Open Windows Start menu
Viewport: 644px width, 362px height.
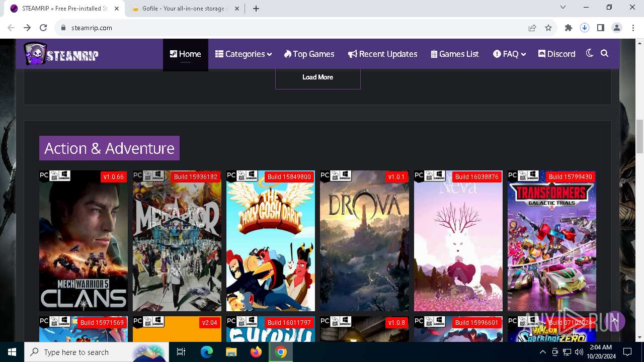coord(12,352)
